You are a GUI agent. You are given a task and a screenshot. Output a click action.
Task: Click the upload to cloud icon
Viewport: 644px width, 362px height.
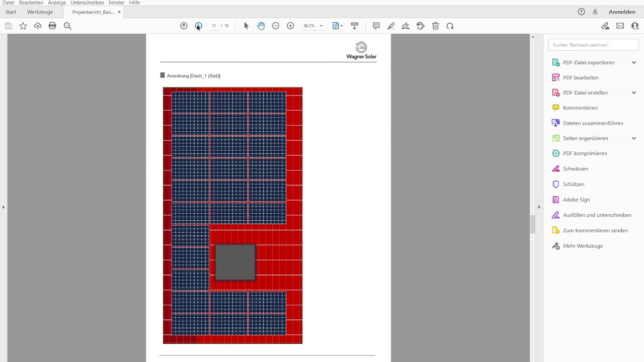38,26
